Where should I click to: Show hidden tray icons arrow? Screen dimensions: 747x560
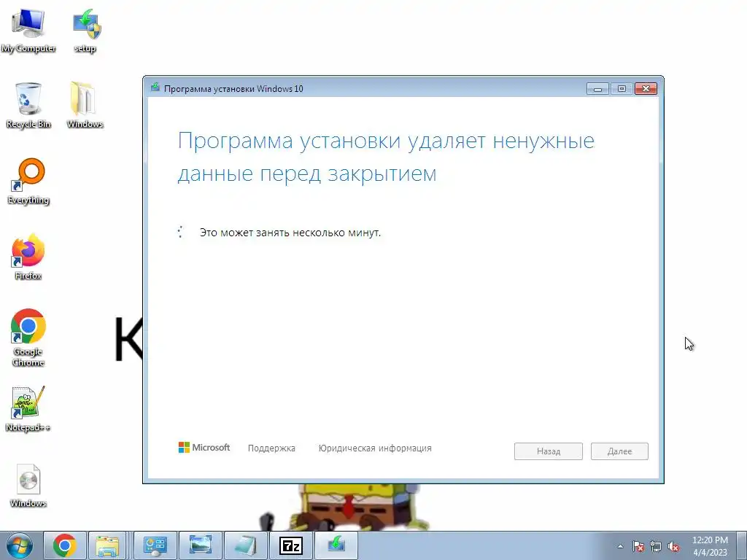coord(620,546)
